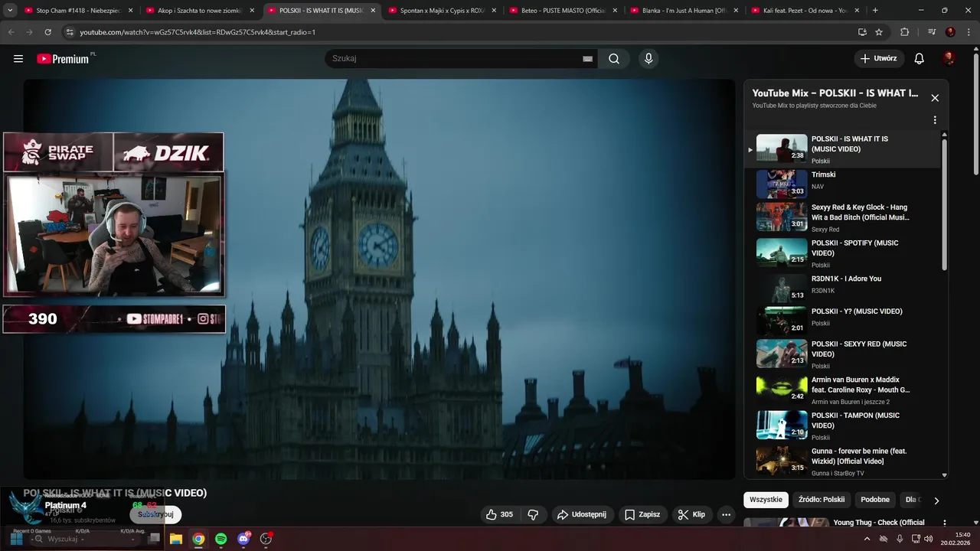Click the Udostępnij share button

(581, 514)
